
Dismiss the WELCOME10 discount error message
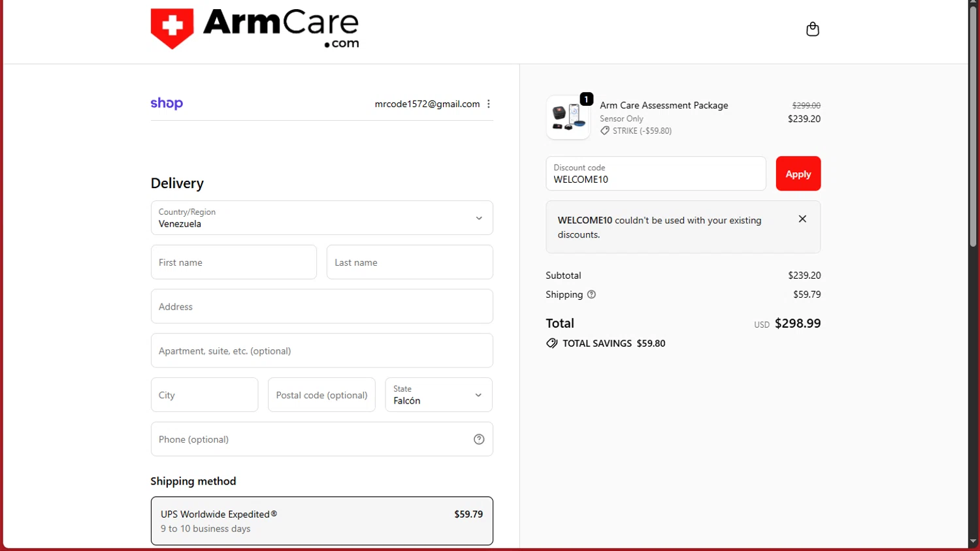click(x=802, y=219)
